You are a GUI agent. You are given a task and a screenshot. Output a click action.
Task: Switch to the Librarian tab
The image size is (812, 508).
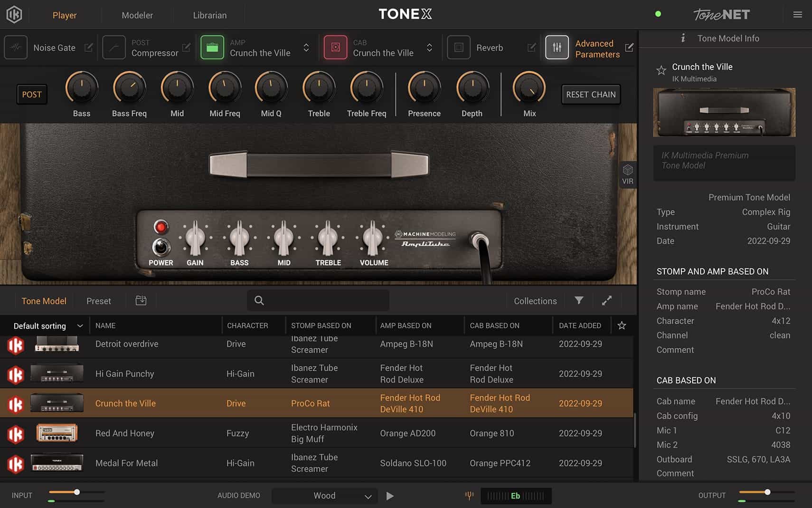click(210, 15)
